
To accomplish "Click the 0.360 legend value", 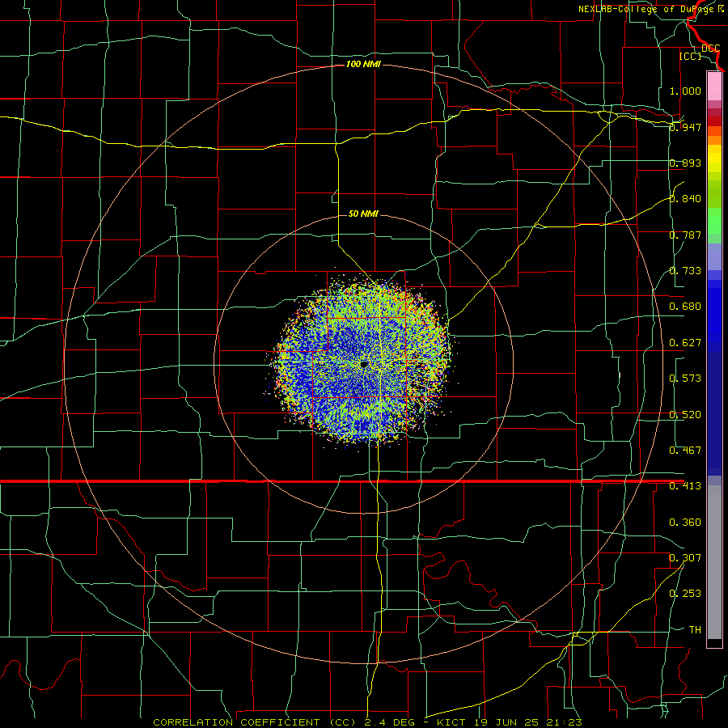I will pos(685,523).
